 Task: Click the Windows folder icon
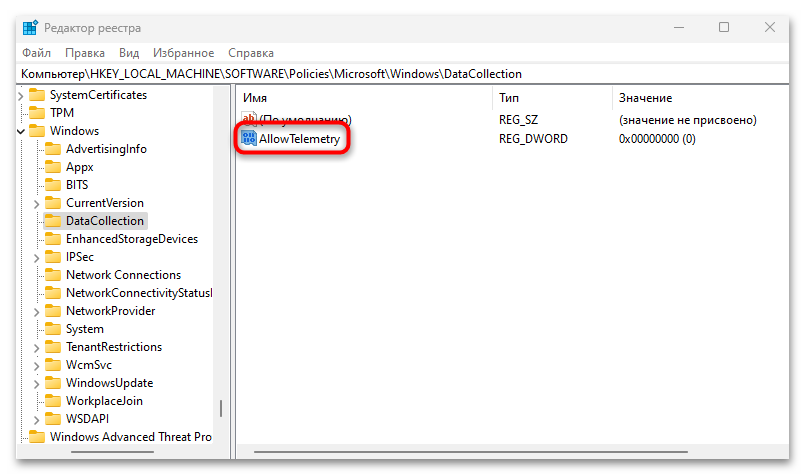coord(37,130)
